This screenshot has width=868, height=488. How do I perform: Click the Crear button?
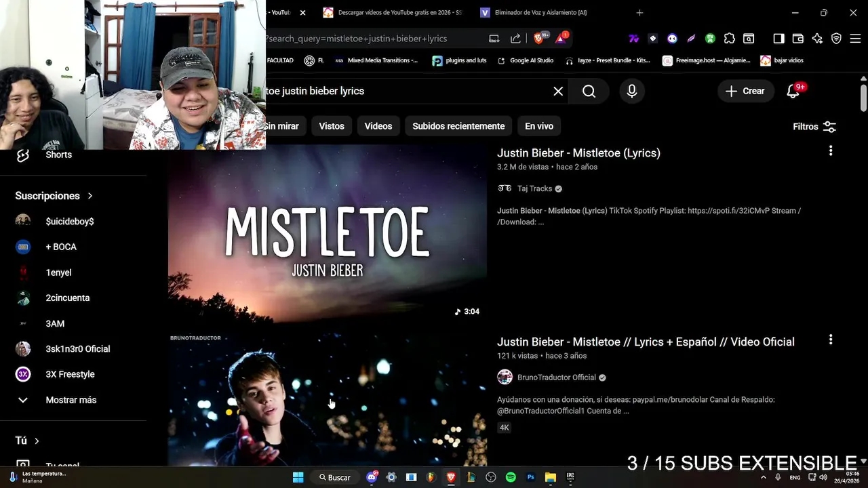[x=745, y=91]
